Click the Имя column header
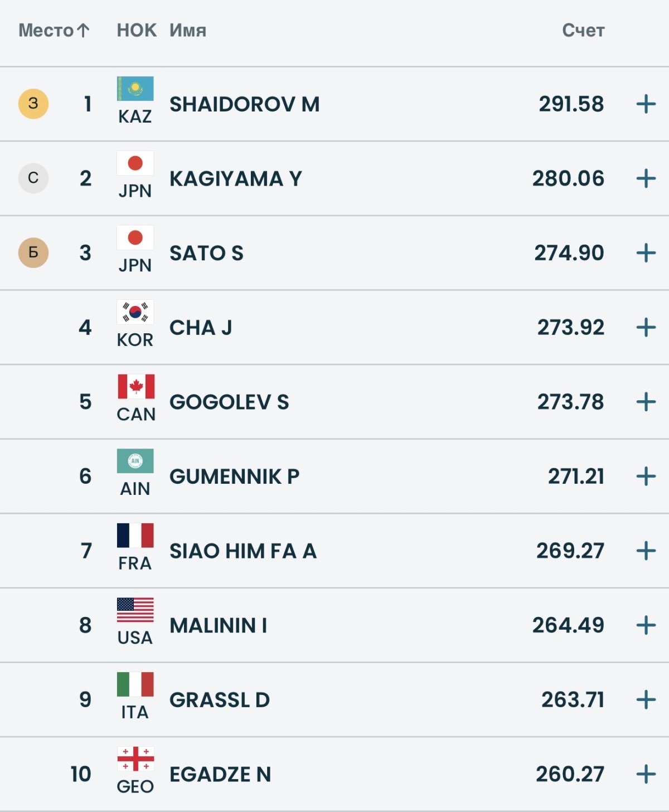 click(188, 30)
